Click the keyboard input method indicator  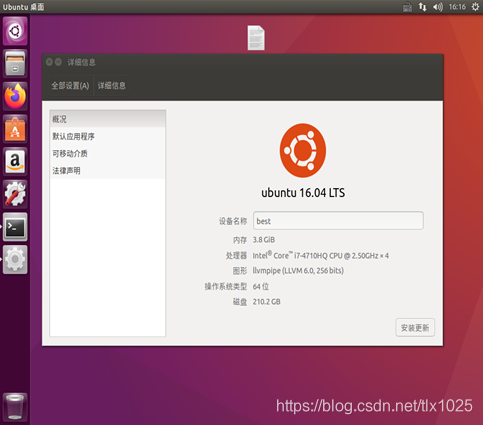(407, 7)
